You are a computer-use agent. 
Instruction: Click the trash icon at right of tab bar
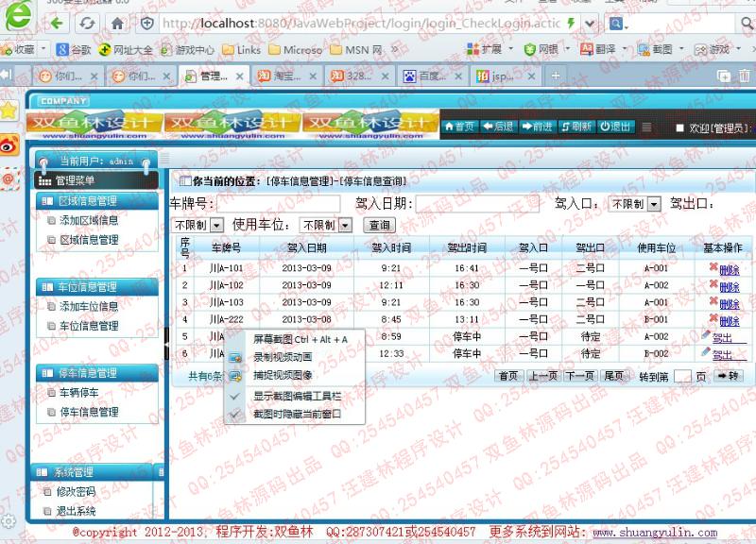coord(745,76)
